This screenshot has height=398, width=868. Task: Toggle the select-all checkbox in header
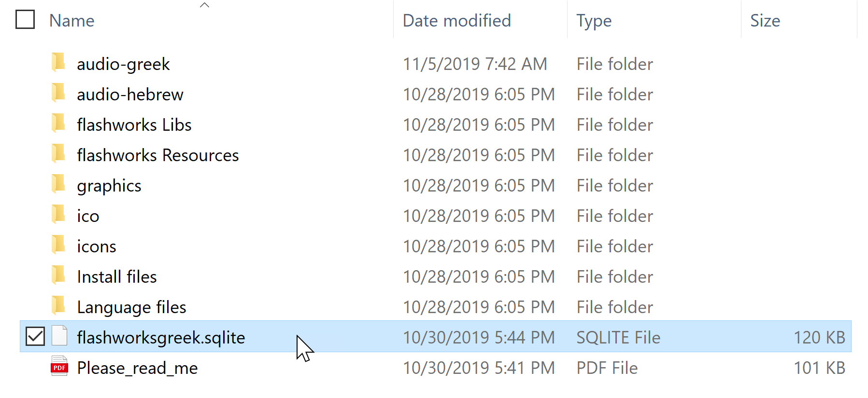point(25,20)
